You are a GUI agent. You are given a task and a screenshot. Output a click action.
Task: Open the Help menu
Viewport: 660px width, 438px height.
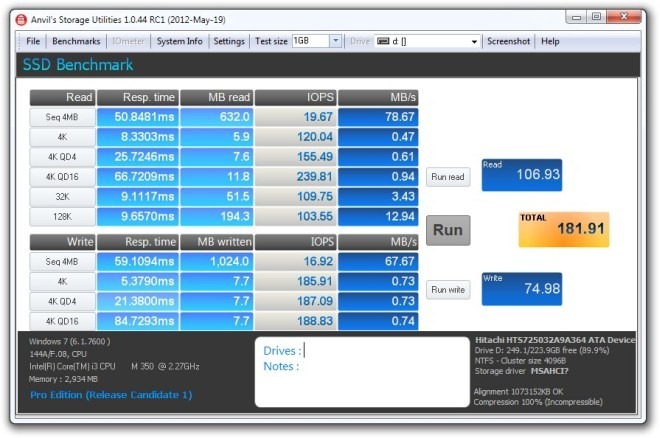pos(550,41)
